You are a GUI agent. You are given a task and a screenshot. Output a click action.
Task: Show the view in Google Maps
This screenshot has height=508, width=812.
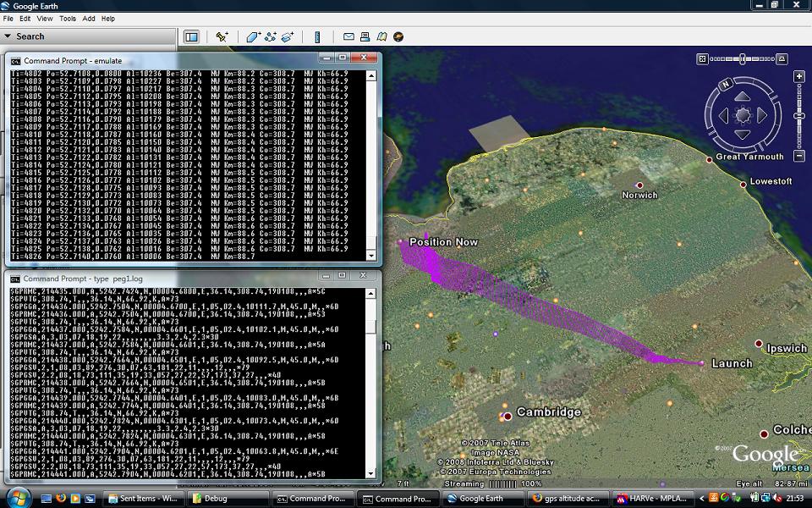381,36
